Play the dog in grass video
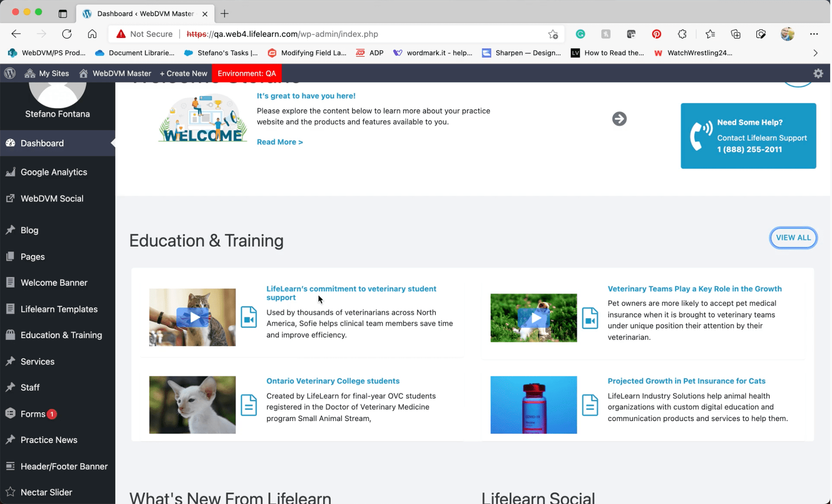This screenshot has width=832, height=504. [533, 318]
